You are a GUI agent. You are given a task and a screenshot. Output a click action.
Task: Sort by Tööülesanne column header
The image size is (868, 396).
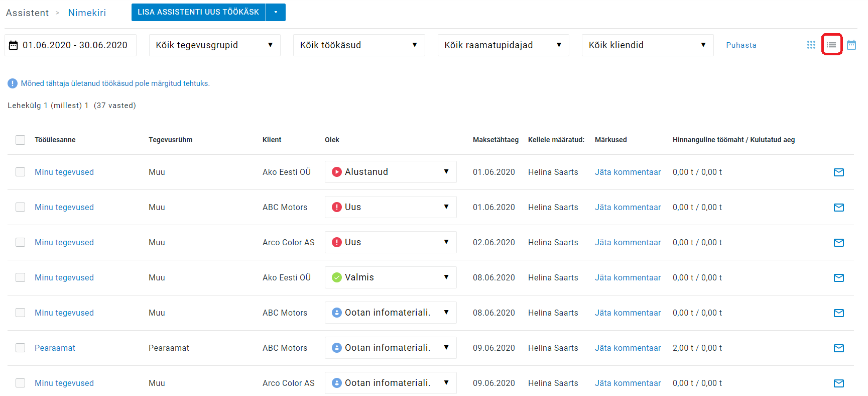(55, 140)
